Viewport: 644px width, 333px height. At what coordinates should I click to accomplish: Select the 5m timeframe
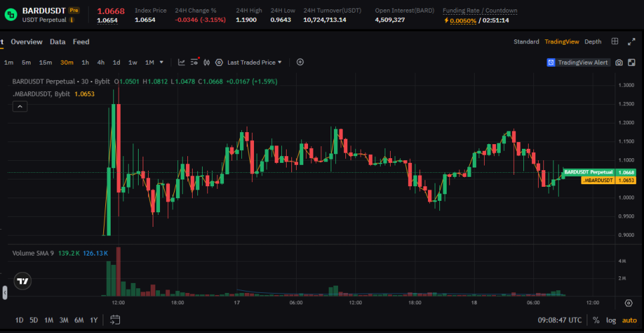[x=26, y=63]
